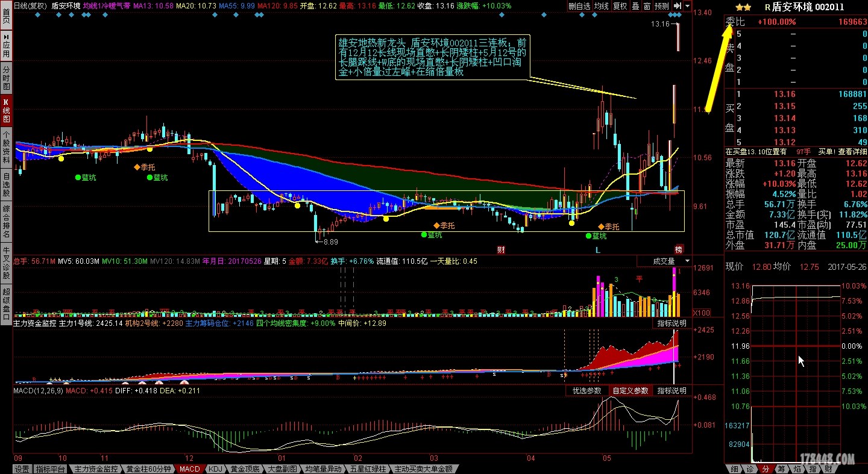Screen dimensions: 868x474
Task: Click 自定义参数 in MACD panel
Action: 631,391
